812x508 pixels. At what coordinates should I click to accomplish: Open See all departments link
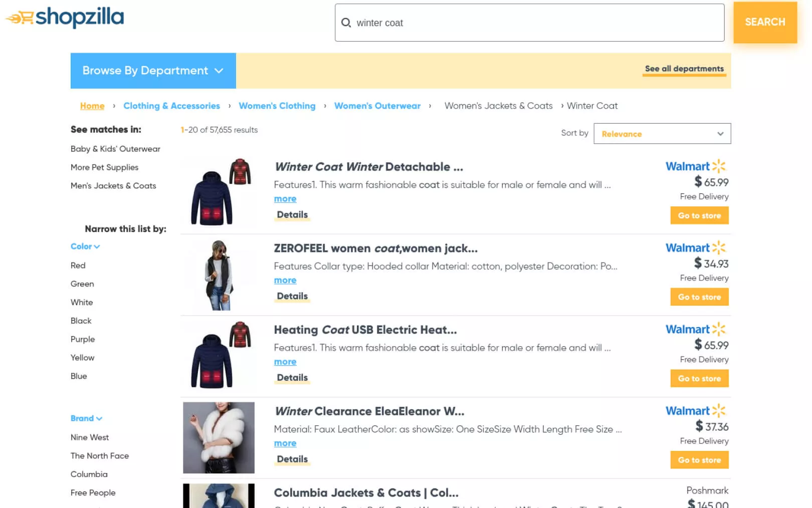click(684, 69)
